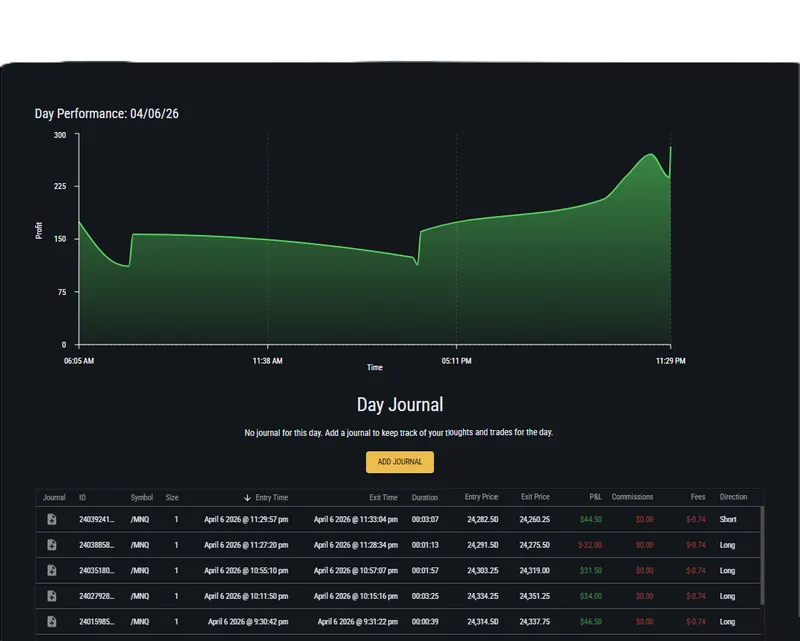Click the Direction column header
Viewport: 800px width, 641px height.
tap(733, 497)
